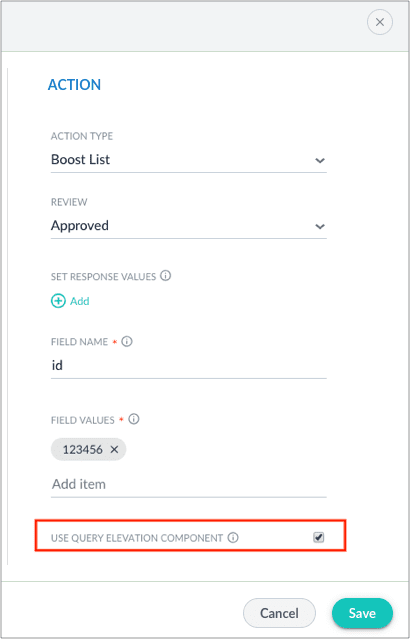Screen dimensions: 410x639
Task: Open the Boost List action type selector
Action: (189, 160)
